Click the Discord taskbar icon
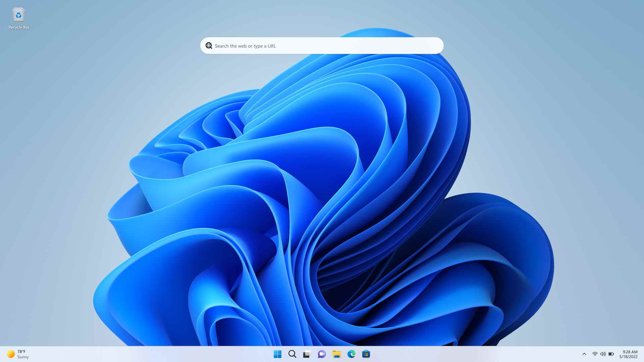Image resolution: width=644 pixels, height=362 pixels. tap(322, 354)
